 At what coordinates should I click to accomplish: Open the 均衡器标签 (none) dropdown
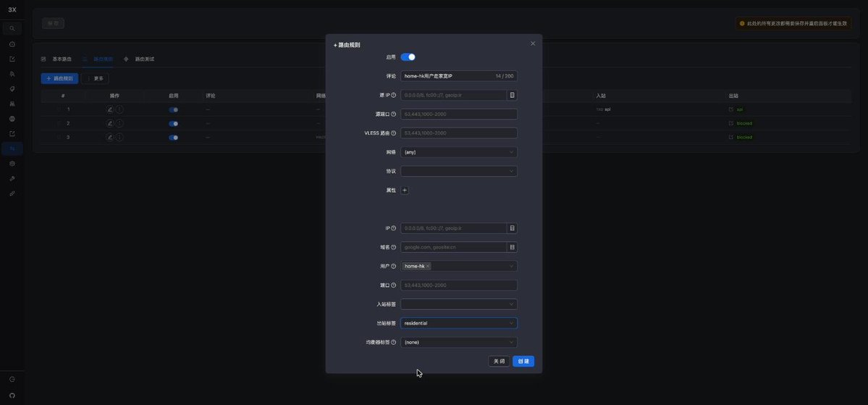[459, 343]
